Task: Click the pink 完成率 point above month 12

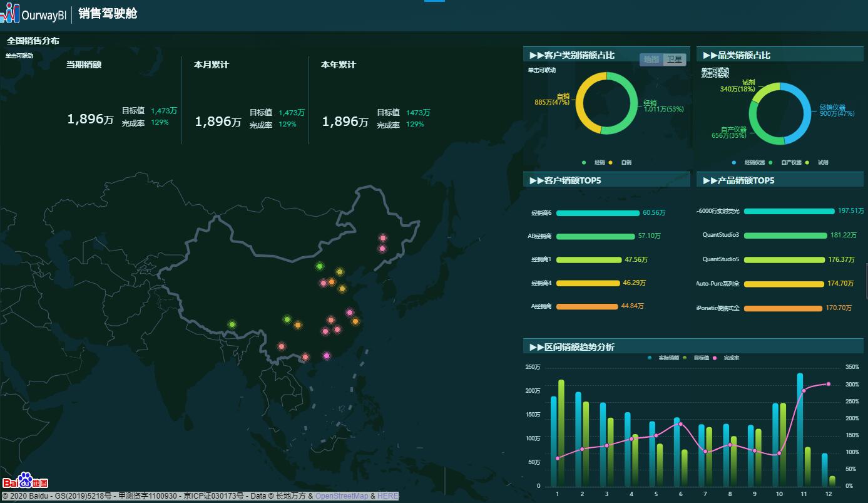Action: [829, 384]
